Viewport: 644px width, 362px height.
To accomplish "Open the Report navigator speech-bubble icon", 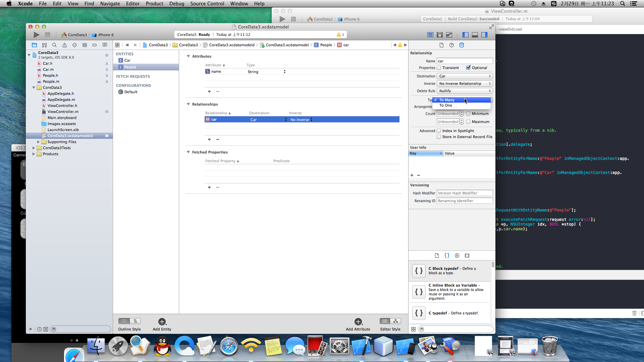I will 105,45.
